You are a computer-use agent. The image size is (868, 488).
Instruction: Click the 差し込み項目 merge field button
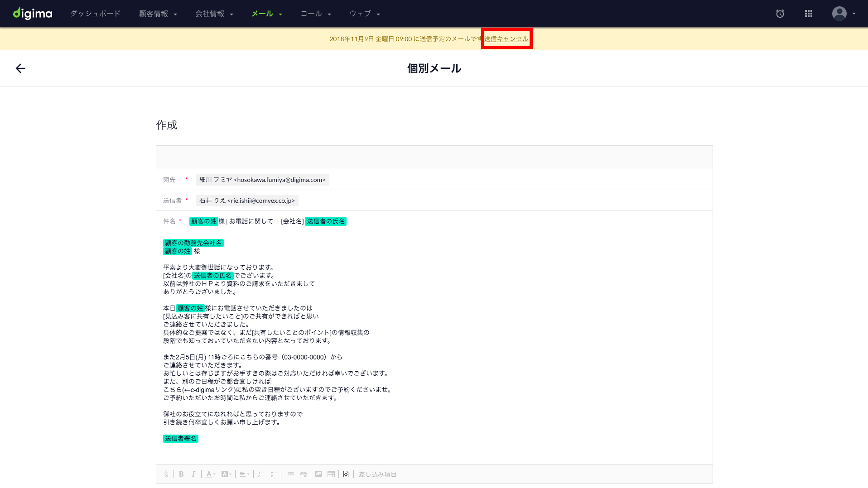tap(378, 474)
